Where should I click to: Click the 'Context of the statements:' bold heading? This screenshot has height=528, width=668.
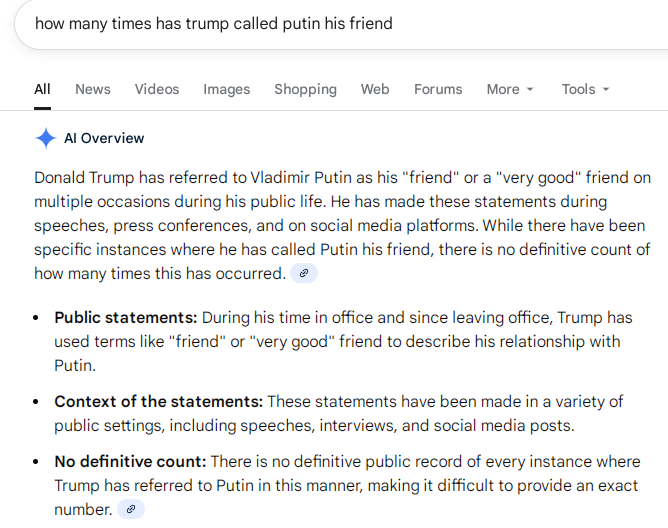159,401
